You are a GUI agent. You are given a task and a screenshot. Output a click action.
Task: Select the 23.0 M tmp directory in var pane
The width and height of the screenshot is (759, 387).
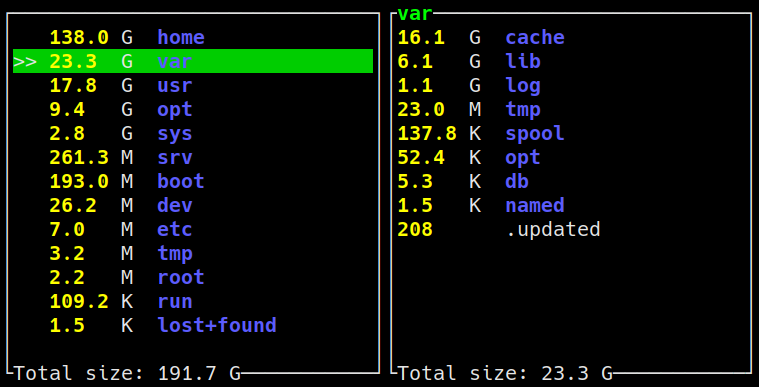(x=571, y=109)
